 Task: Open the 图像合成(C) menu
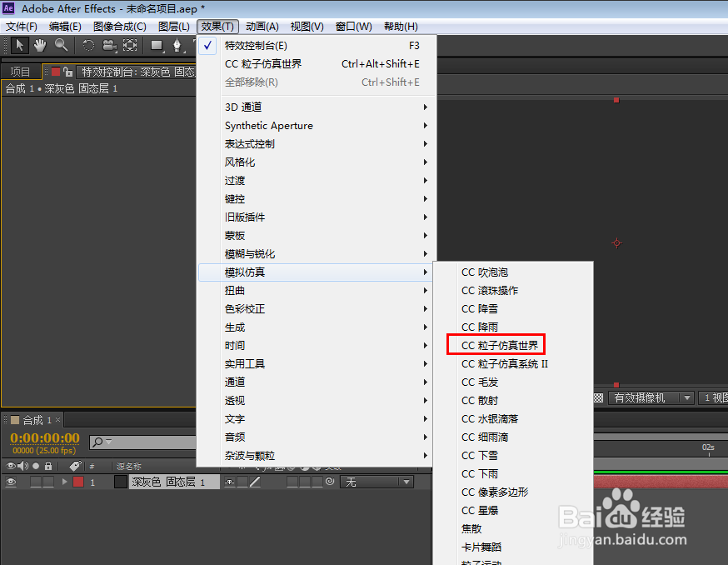pyautogui.click(x=119, y=27)
